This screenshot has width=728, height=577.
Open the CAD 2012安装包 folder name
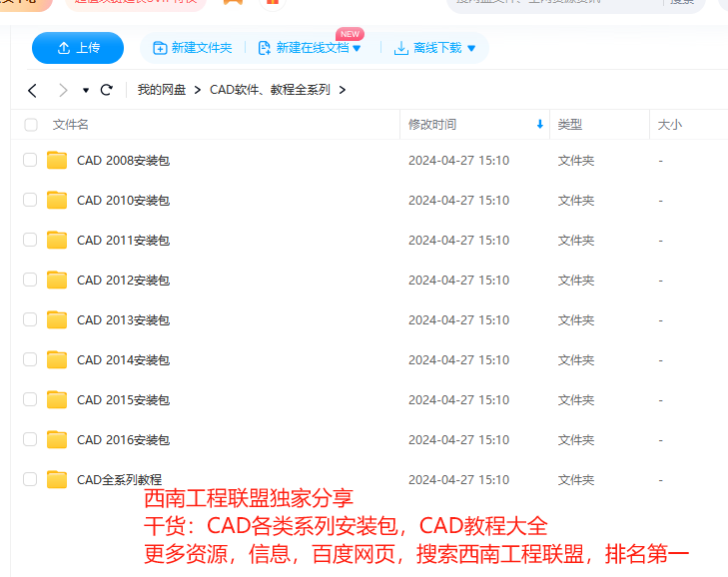coord(123,281)
